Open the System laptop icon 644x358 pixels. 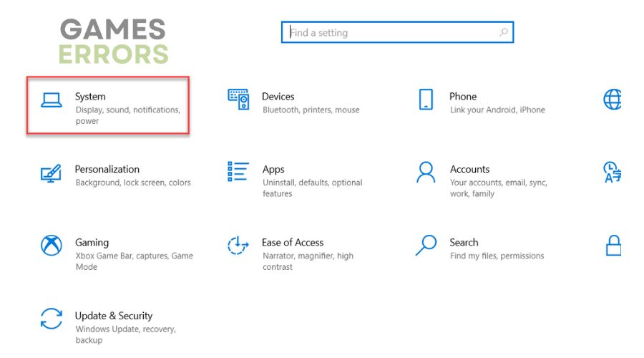[52, 100]
